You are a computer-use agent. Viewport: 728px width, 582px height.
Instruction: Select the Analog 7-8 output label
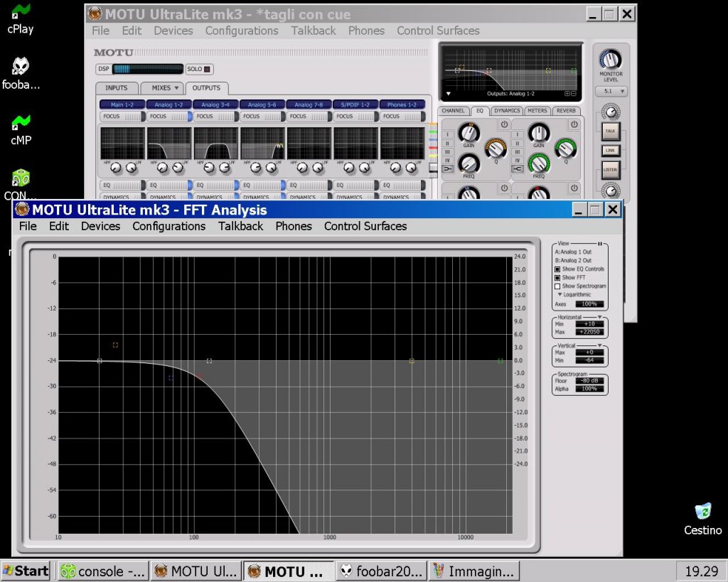[x=309, y=105]
